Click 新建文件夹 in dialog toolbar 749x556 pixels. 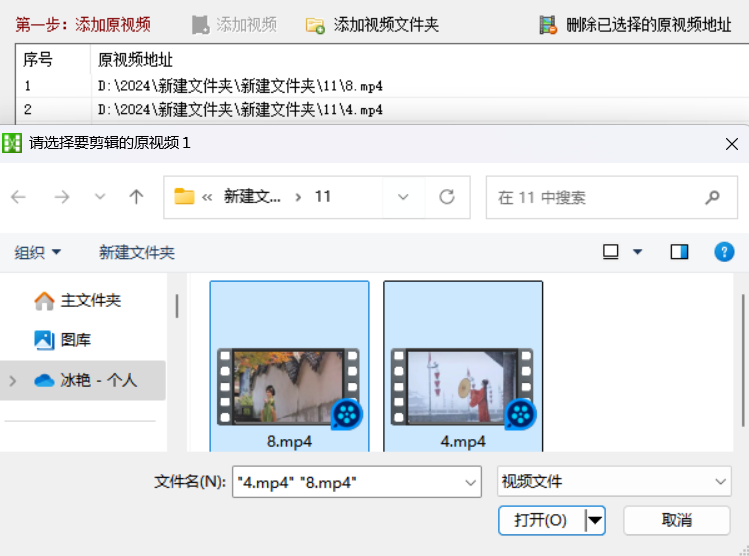(x=137, y=252)
